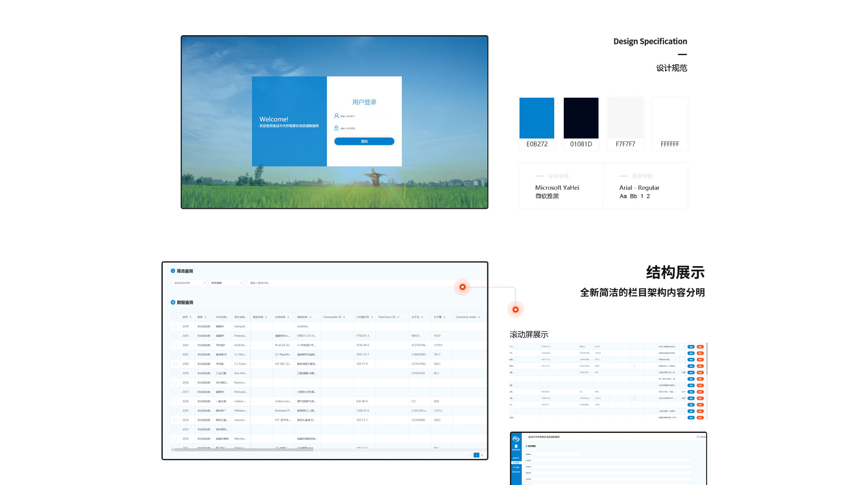Select sidebar document menu item below logo
868x485 pixels.
(516, 447)
